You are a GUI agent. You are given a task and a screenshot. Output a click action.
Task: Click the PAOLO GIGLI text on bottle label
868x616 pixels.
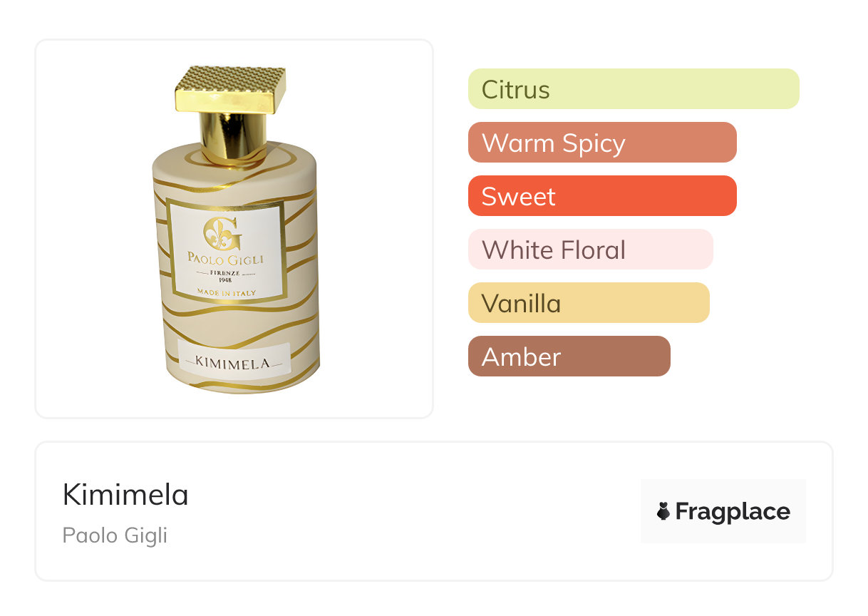[x=224, y=257]
